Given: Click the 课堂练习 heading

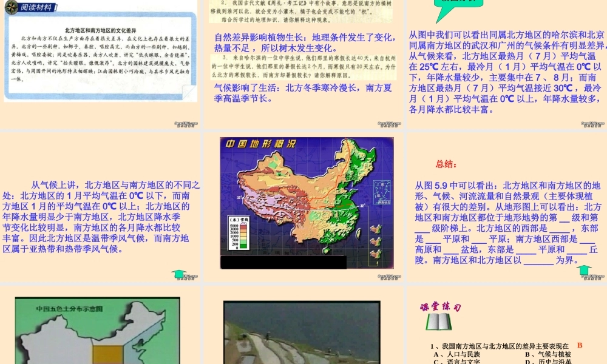Looking at the screenshot, I should click(441, 307).
